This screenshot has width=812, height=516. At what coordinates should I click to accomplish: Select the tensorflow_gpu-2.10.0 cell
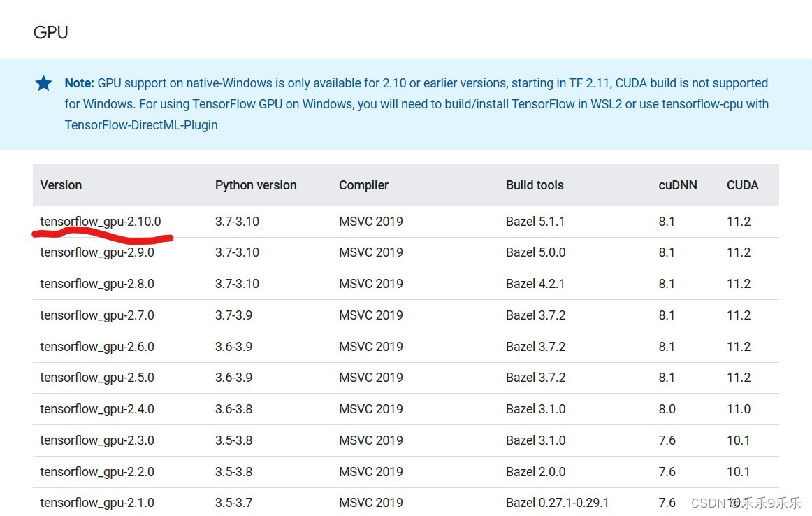101,222
